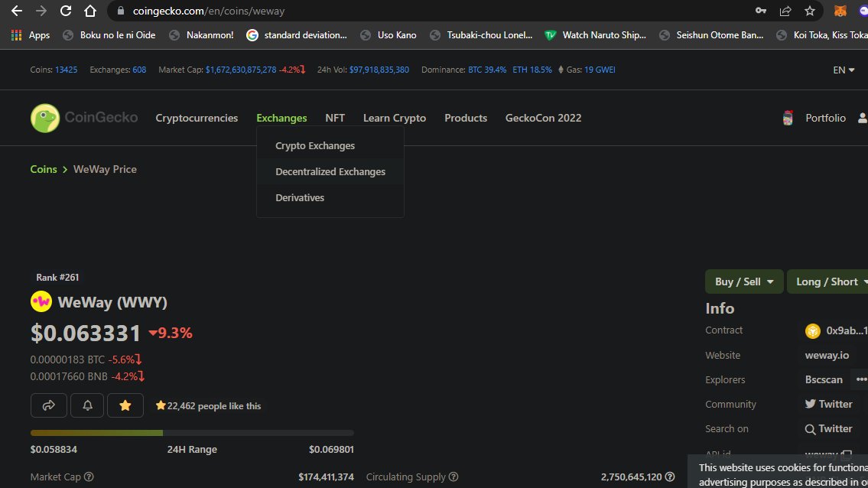The image size is (868, 488).
Task: Click the 22,462 people like this text
Action: (213, 406)
